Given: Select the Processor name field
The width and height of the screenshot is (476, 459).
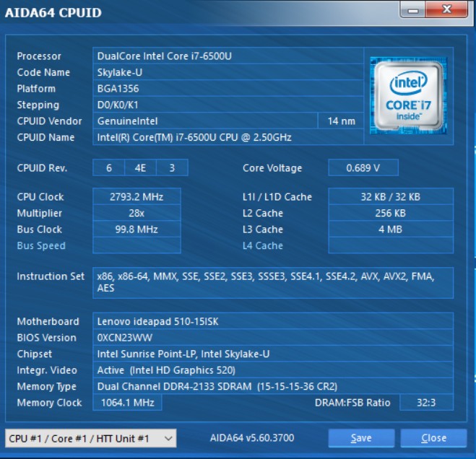Looking at the screenshot, I should pyautogui.click(x=228, y=56).
